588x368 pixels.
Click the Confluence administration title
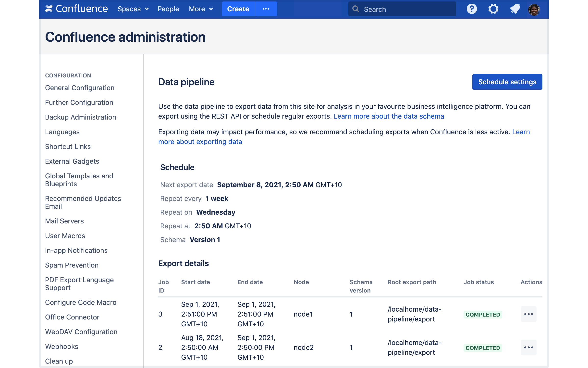point(125,37)
